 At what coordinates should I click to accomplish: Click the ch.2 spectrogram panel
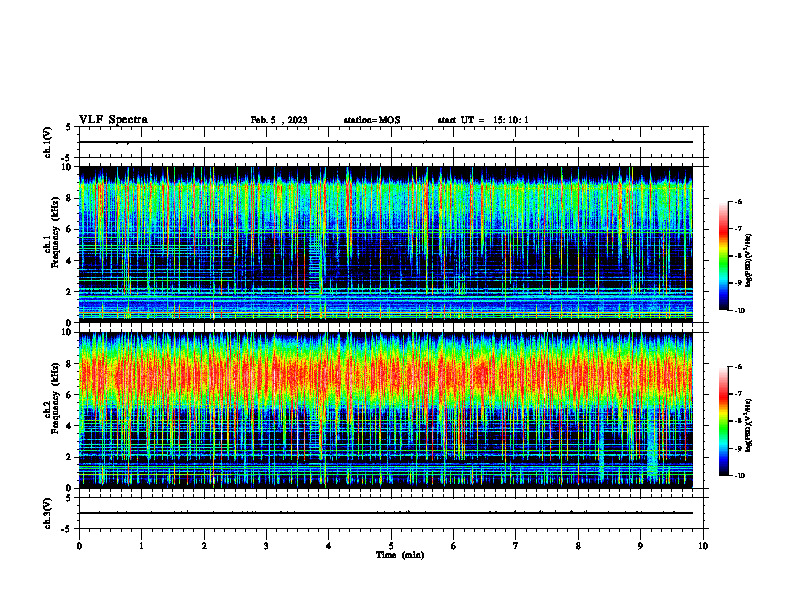click(x=385, y=410)
